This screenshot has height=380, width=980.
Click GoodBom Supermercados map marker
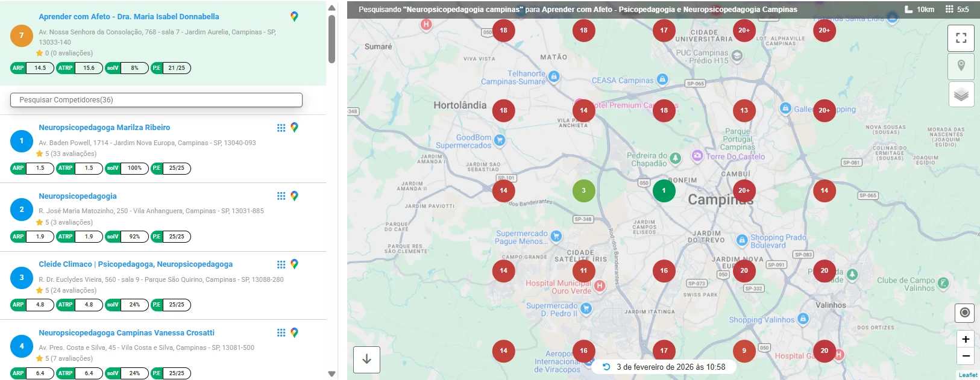[500, 140]
